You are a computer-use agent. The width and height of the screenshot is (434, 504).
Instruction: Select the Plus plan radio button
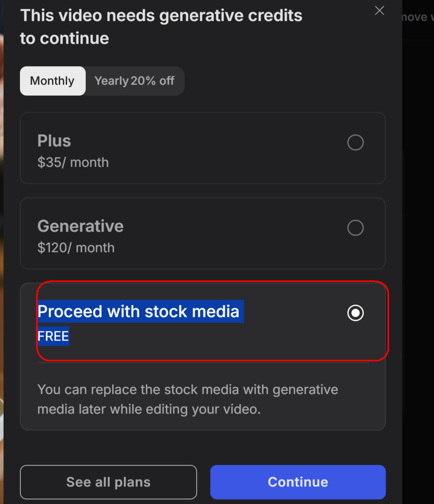click(x=355, y=143)
